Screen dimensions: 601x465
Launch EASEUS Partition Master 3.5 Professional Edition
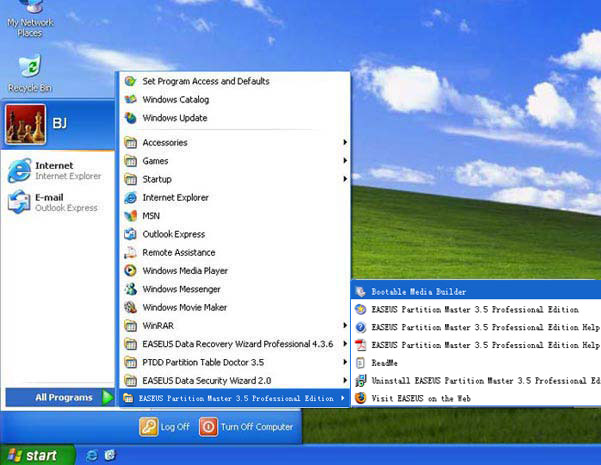point(476,309)
